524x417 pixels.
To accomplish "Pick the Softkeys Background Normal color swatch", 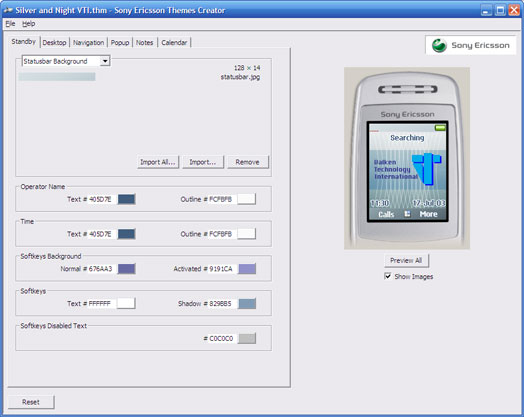I will tap(127, 269).
